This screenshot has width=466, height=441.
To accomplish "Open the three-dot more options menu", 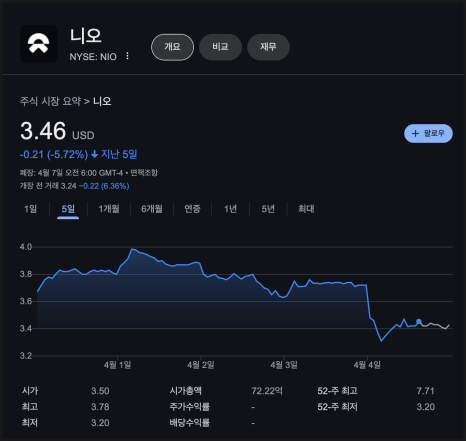I will (127, 56).
